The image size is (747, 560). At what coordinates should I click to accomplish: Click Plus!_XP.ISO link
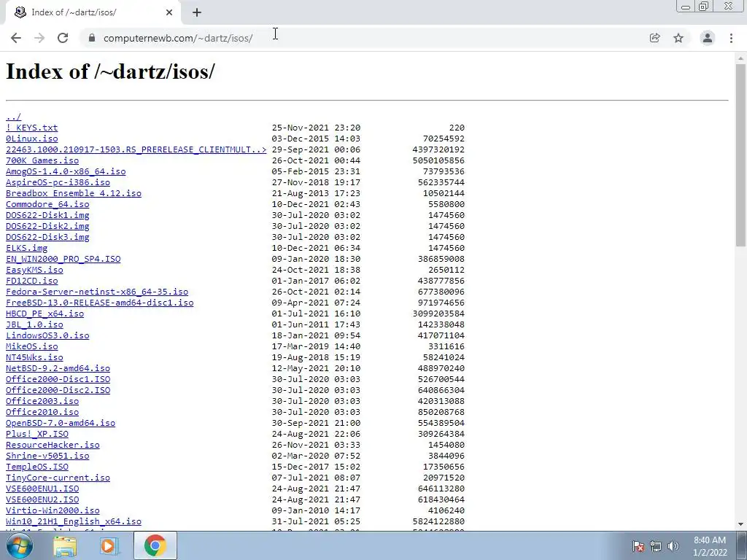coord(37,435)
